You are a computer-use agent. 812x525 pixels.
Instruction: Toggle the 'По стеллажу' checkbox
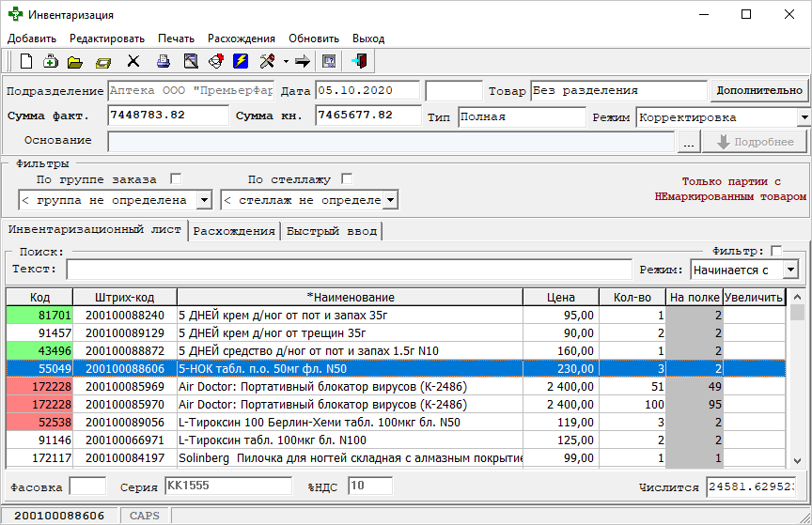pos(347,178)
